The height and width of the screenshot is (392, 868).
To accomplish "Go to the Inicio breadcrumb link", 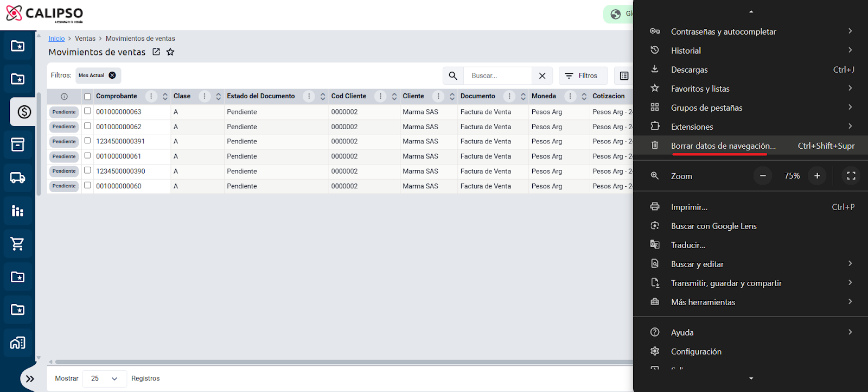I will point(56,39).
